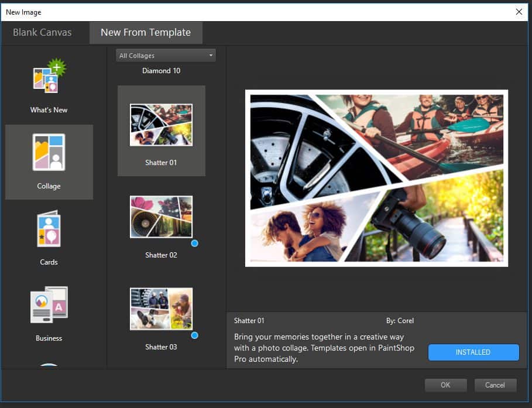Click the blue download badge on Shatter 02
Screen dimensions: 532x408
point(194,243)
